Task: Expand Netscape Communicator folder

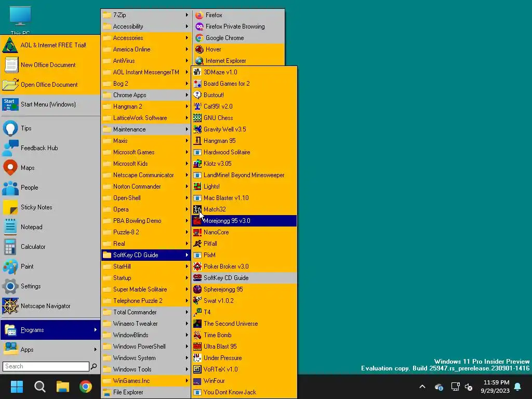Action: tap(146, 175)
